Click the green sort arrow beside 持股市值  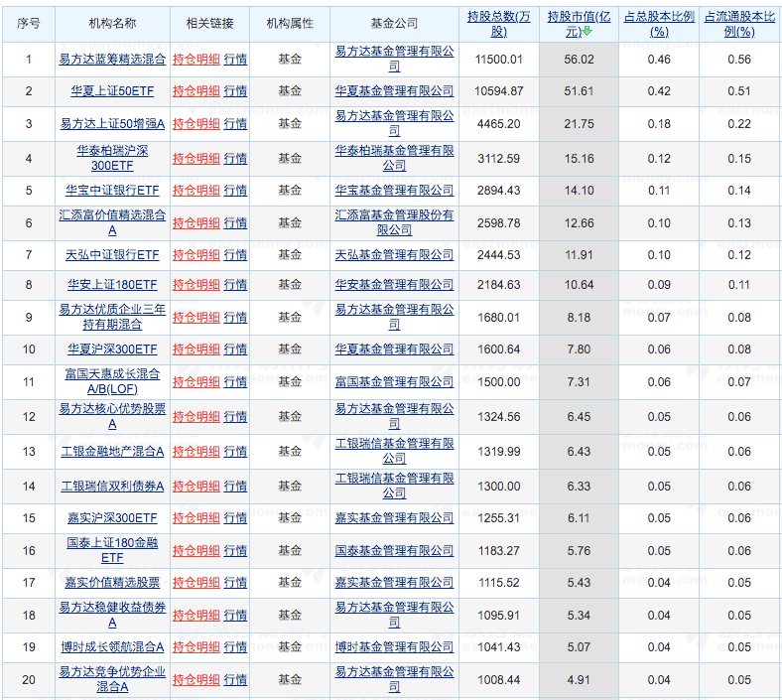click(587, 32)
